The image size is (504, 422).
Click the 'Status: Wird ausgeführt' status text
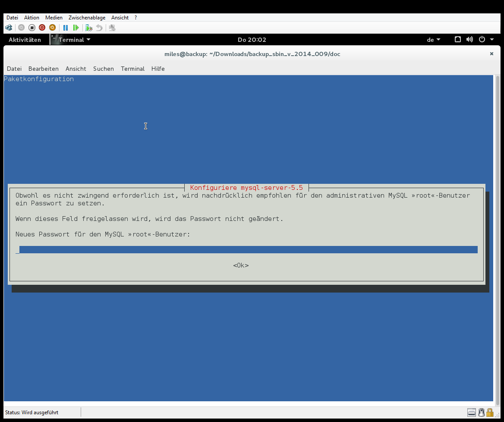[x=31, y=413]
